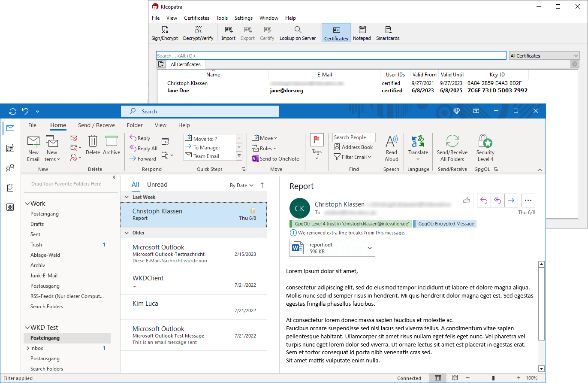Switch message list to Unread filter
The height and width of the screenshot is (383, 588).
tap(157, 185)
